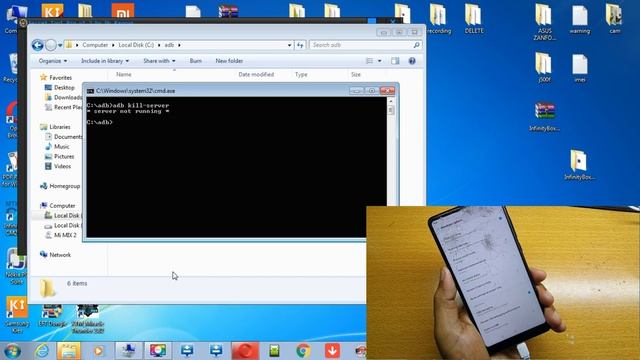
Task: Click the Burn toolbar button
Action: [x=196, y=61]
